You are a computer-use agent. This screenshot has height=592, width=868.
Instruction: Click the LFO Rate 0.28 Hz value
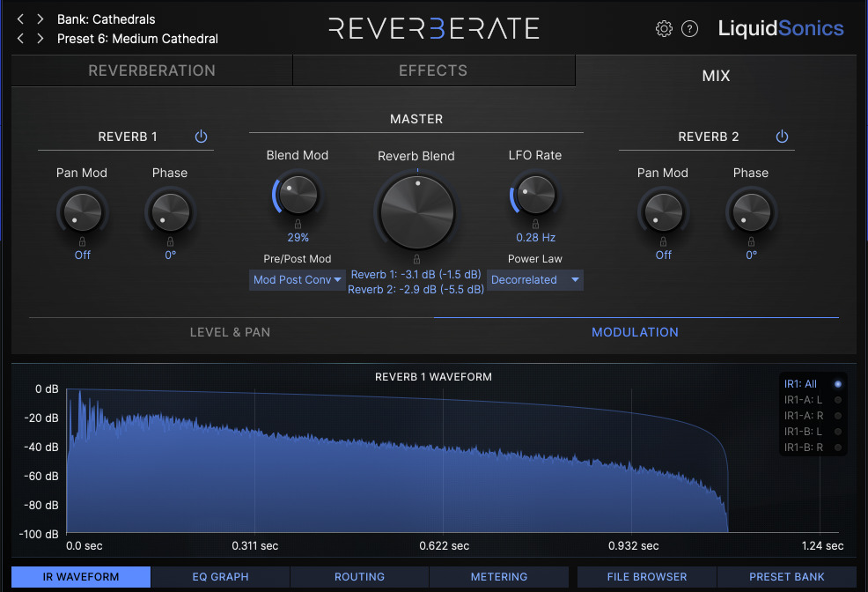(535, 238)
